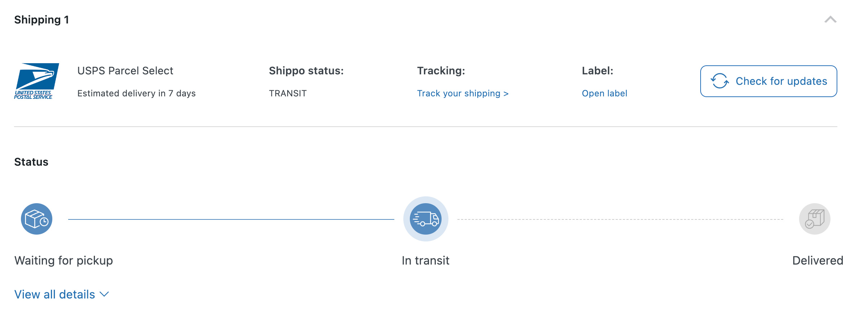Select the Status section heading

click(31, 162)
